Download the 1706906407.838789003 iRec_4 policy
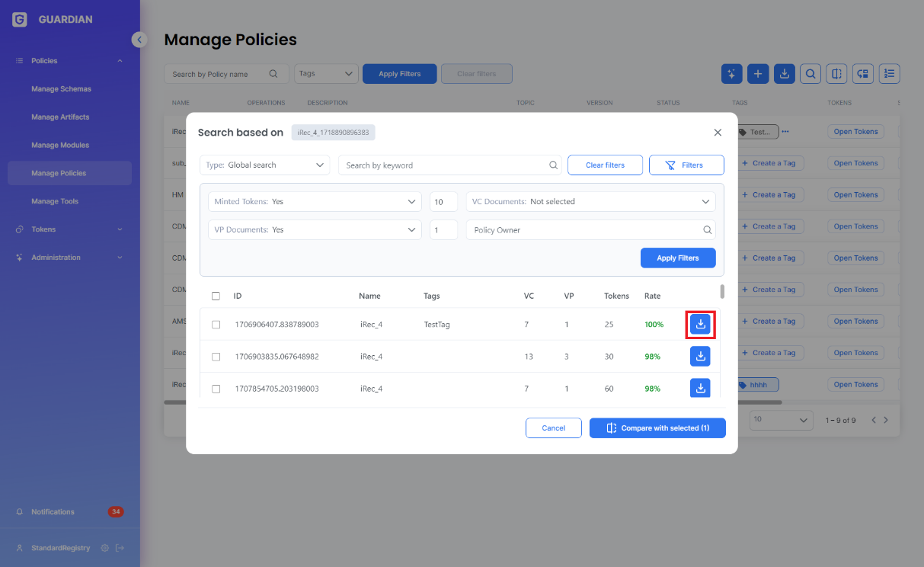Viewport: 924px width, 567px height. [x=700, y=324]
